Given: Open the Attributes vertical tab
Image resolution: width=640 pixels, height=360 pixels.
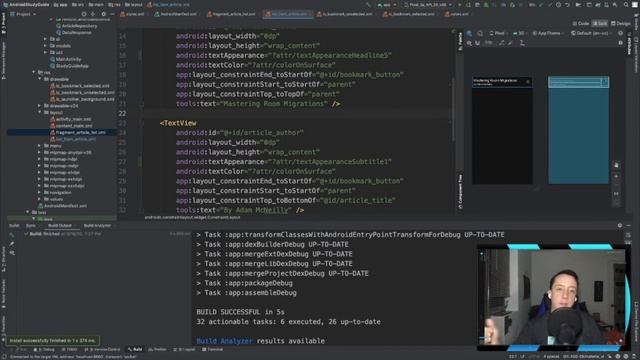Looking at the screenshot, I should tap(629, 45).
